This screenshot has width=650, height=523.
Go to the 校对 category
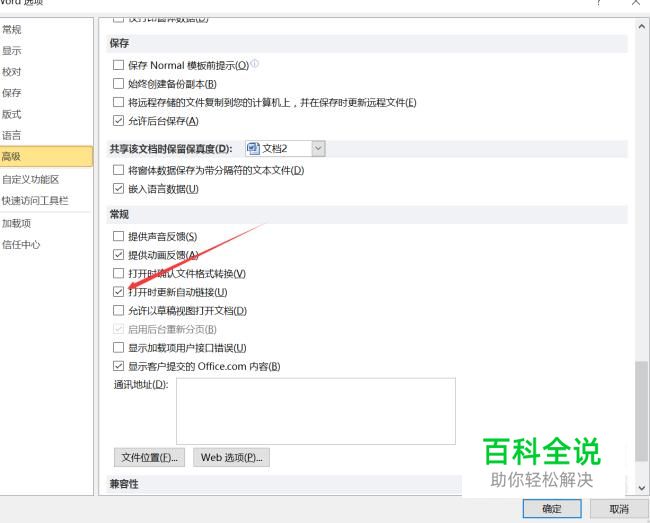click(x=12, y=72)
